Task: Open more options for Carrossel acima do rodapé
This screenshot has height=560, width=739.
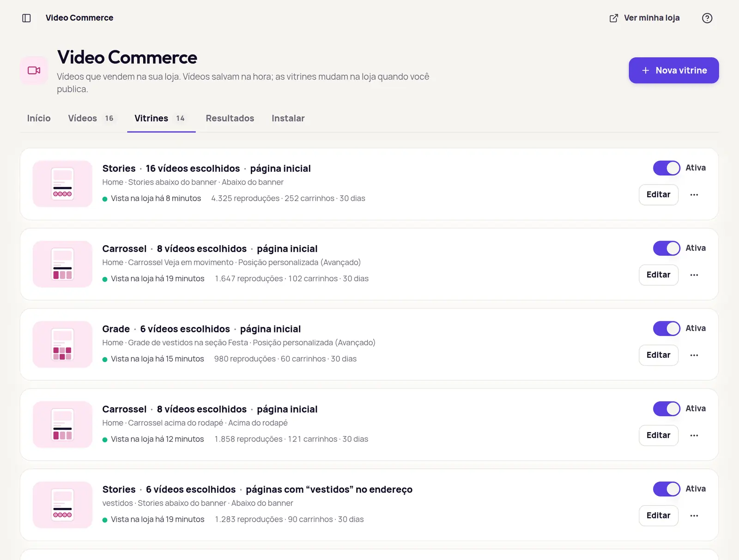Action: click(694, 436)
